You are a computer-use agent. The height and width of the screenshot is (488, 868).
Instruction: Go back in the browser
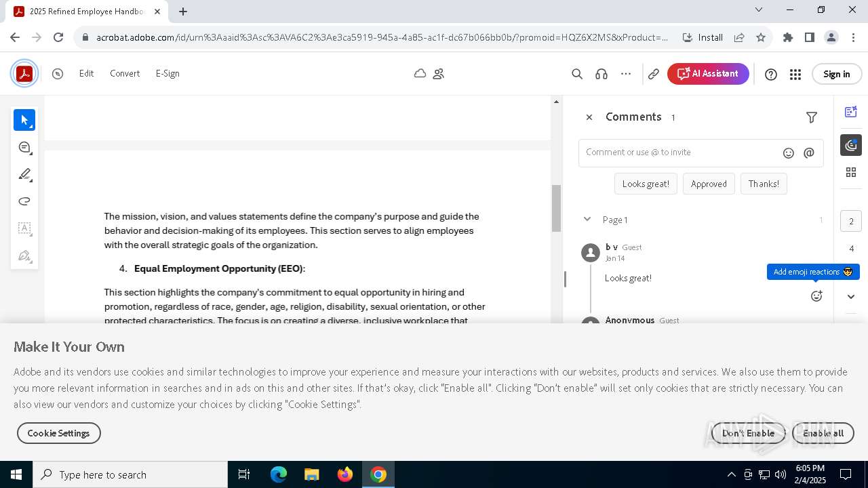[15, 37]
